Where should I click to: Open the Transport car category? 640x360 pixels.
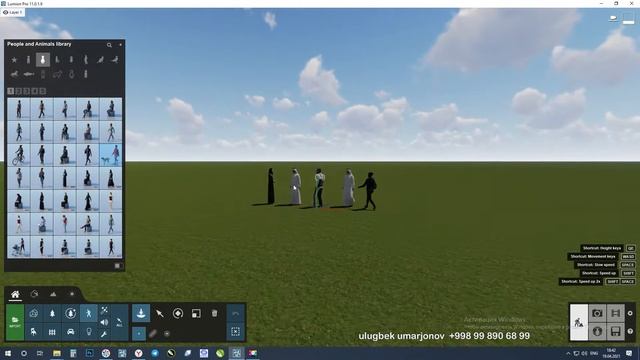point(71,332)
